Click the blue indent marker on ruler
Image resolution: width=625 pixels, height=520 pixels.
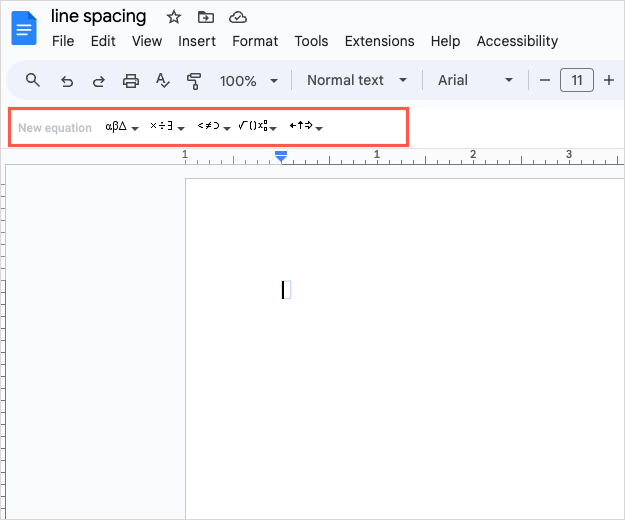tap(281, 156)
